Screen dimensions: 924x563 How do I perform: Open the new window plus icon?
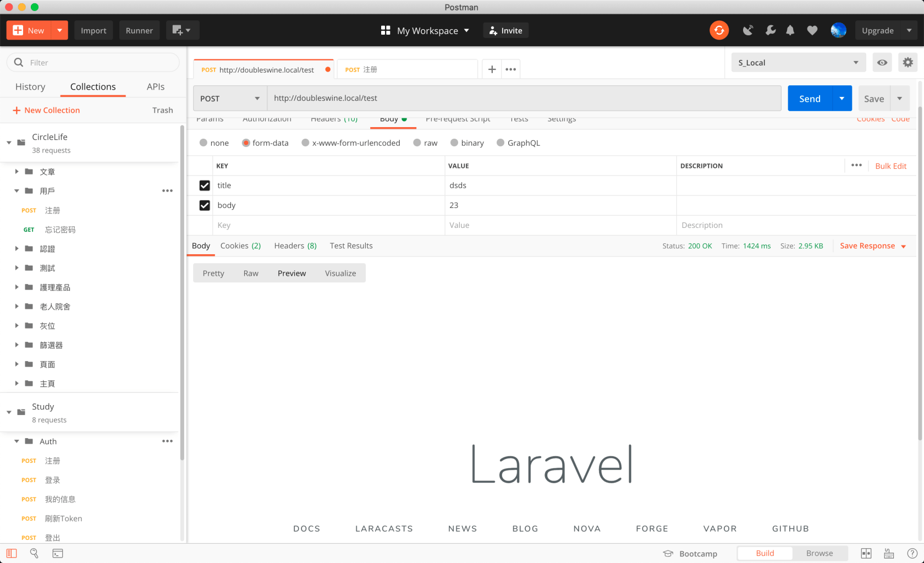pos(182,30)
